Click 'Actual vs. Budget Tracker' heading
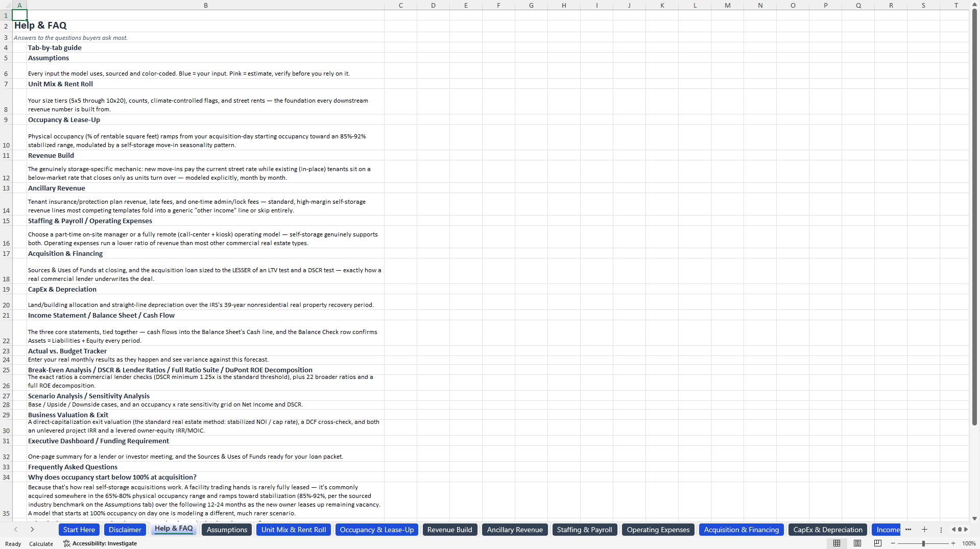Screen dimensions: 980x549 tap(67, 351)
